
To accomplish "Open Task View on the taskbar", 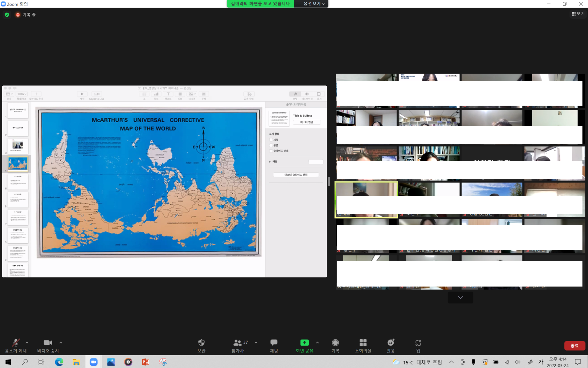I will click(x=41, y=362).
